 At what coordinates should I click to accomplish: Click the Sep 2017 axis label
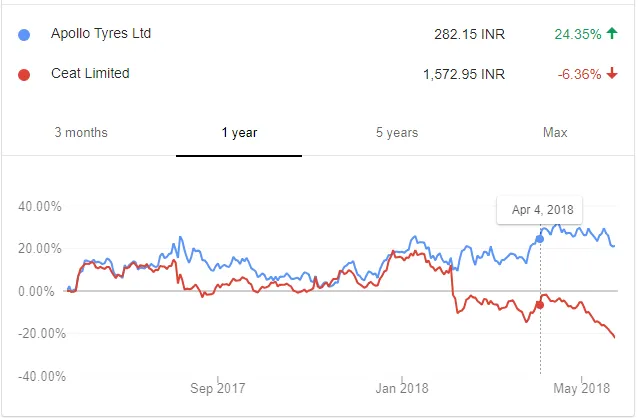(217, 388)
